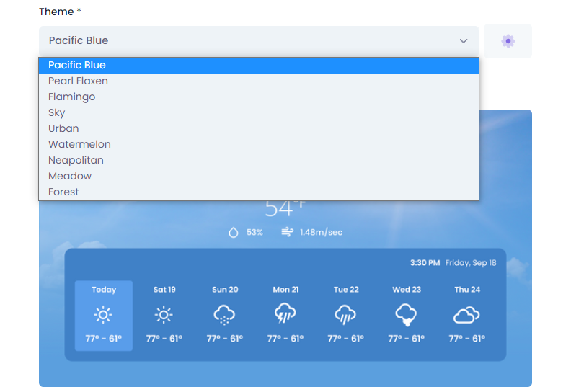
Task: Select the Pacific Blue theme option
Action: pyautogui.click(x=259, y=65)
